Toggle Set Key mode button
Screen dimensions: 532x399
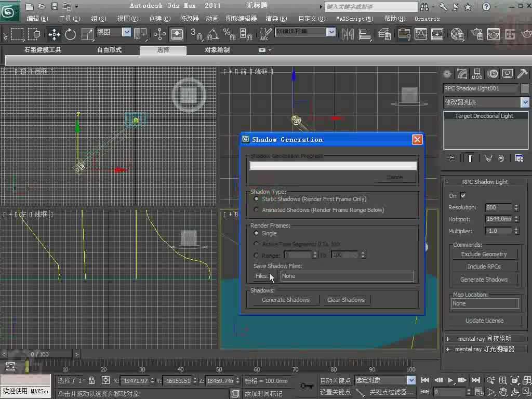[335, 392]
